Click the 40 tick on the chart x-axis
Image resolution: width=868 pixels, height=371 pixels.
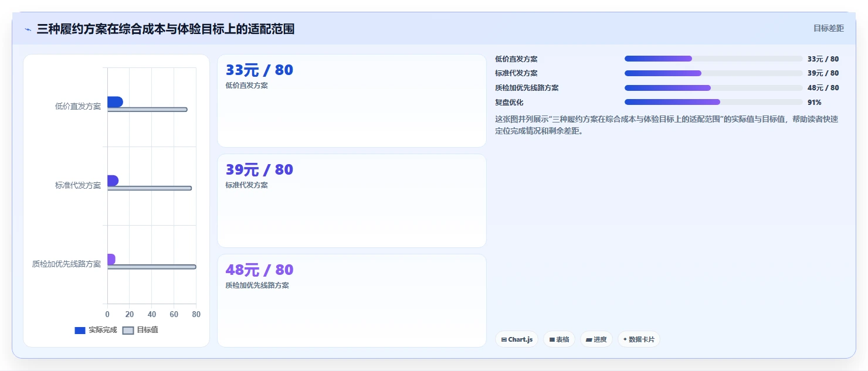pos(152,314)
